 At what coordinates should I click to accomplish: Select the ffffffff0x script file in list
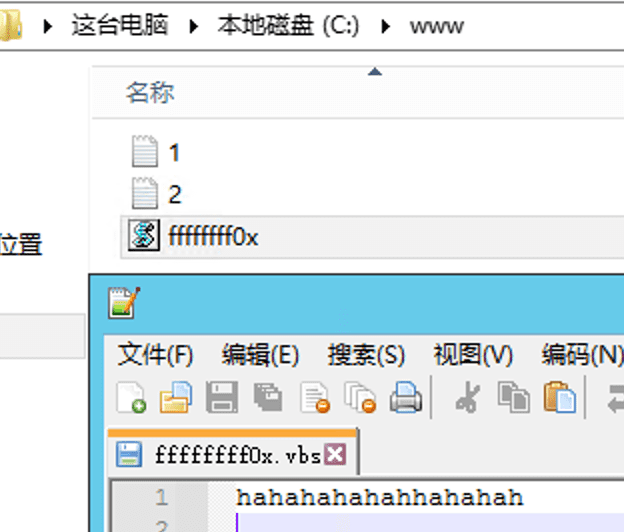[x=213, y=237]
